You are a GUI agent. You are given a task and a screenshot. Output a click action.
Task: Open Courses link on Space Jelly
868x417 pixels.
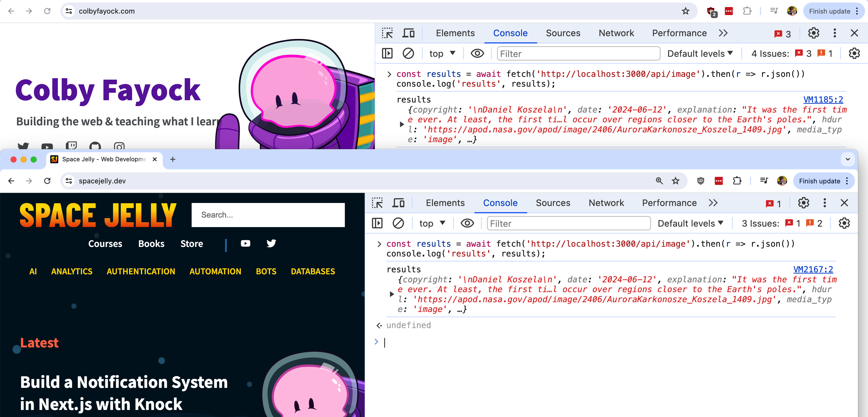pyautogui.click(x=105, y=244)
